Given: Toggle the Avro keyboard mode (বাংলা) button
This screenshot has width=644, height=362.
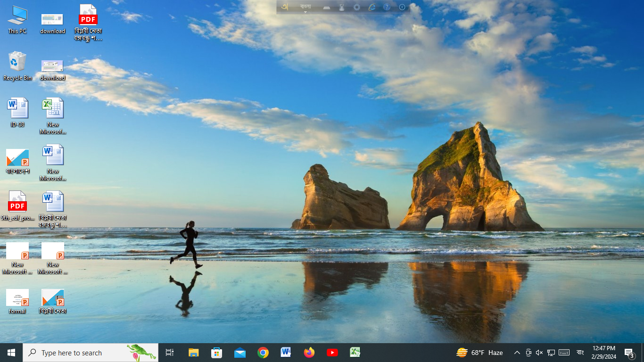Looking at the screenshot, I should coord(305,8).
